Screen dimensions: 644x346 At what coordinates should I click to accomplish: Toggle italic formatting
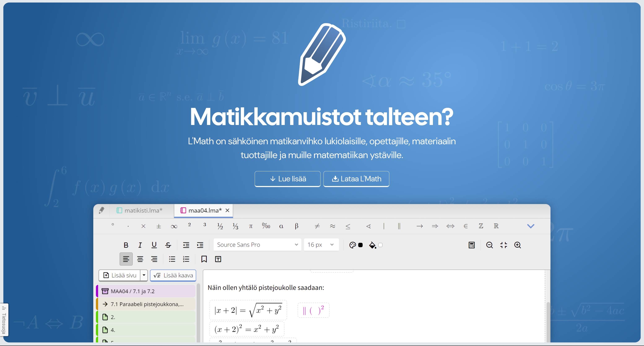click(x=140, y=245)
